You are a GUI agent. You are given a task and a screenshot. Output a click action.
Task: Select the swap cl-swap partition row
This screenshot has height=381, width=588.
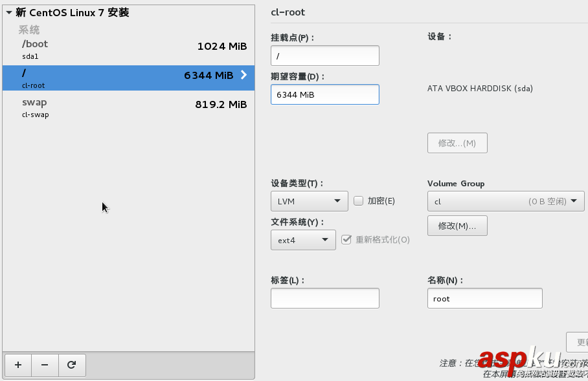(129, 108)
